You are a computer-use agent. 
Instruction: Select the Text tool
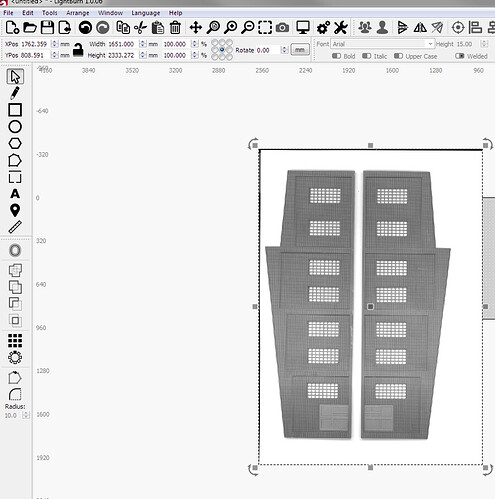click(x=15, y=194)
